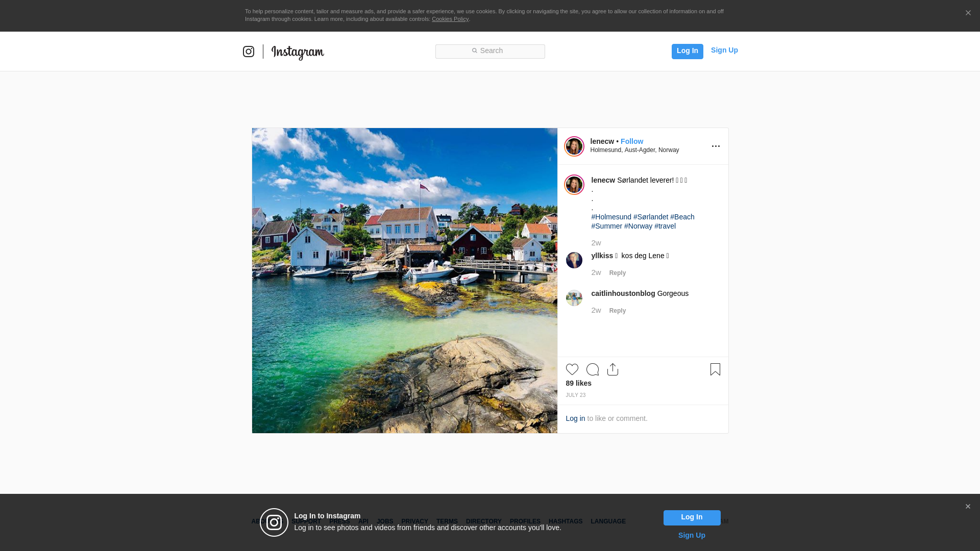Close the bottom login prompt banner
Viewport: 980px width, 551px height.
968,507
